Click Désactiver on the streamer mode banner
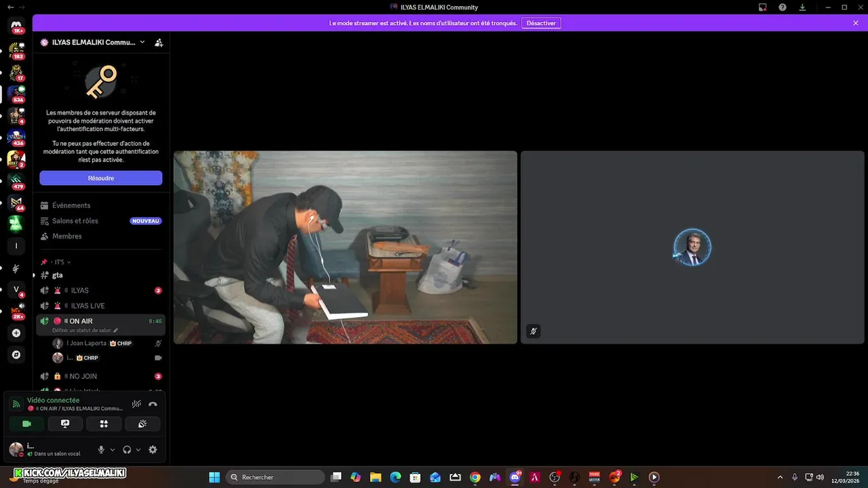The image size is (868, 488). coord(540,23)
